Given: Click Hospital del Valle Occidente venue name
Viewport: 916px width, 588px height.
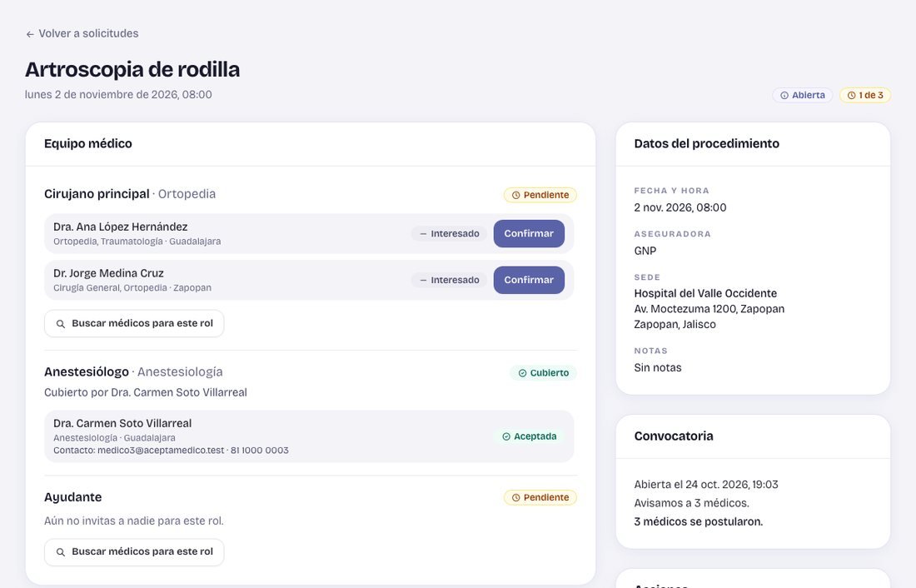Looking at the screenshot, I should click(705, 293).
